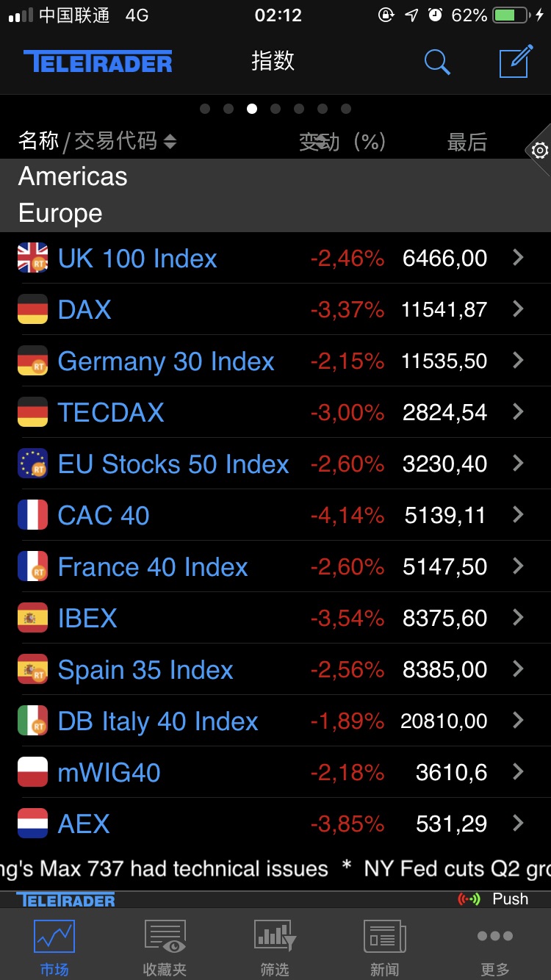The image size is (551, 980).
Task: Open the chevron for the DAX row
Action: 518,309
